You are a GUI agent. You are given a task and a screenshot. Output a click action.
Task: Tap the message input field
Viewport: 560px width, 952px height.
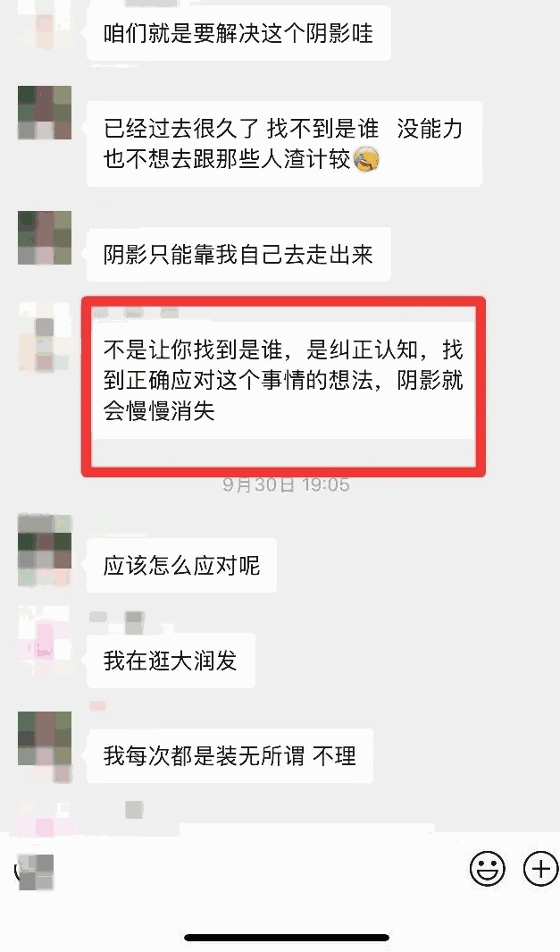[261, 870]
